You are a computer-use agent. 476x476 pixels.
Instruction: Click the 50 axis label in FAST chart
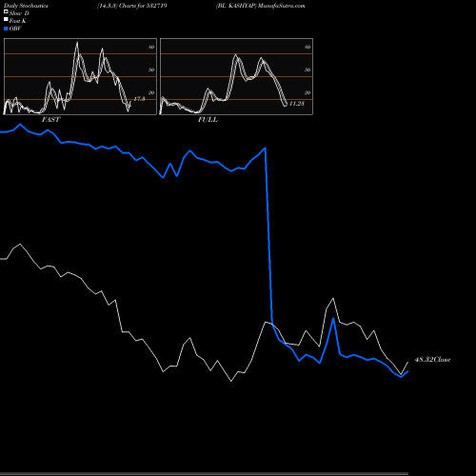tap(151, 69)
